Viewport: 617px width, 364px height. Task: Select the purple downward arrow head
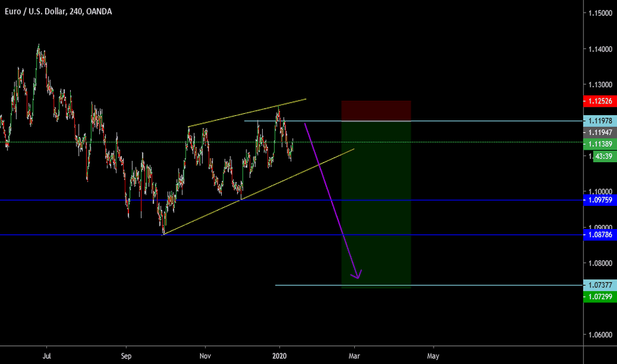click(x=357, y=275)
